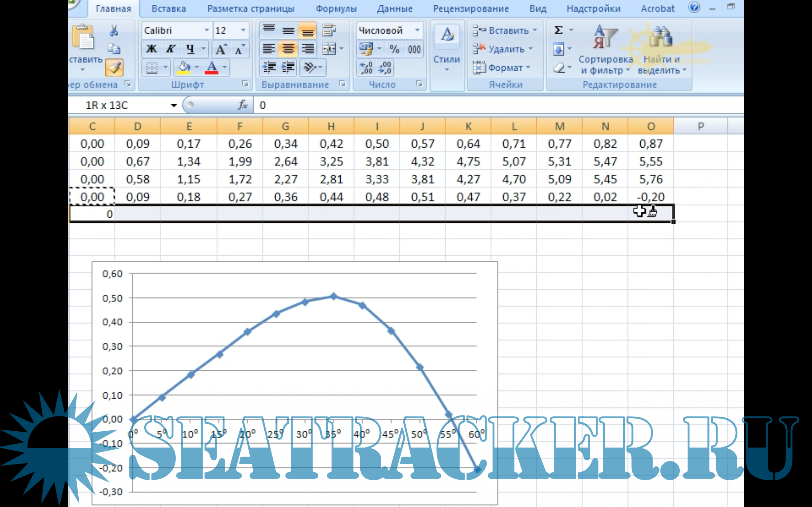The image size is (812, 507).
Task: Toggle Italic (К) formatting
Action: (x=171, y=49)
